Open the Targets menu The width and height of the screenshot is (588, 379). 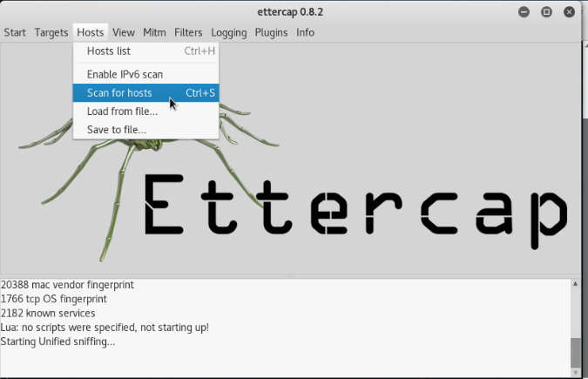[51, 32]
